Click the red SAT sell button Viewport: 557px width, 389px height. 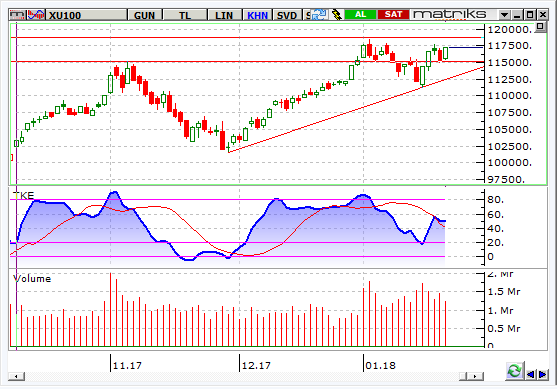(x=393, y=14)
